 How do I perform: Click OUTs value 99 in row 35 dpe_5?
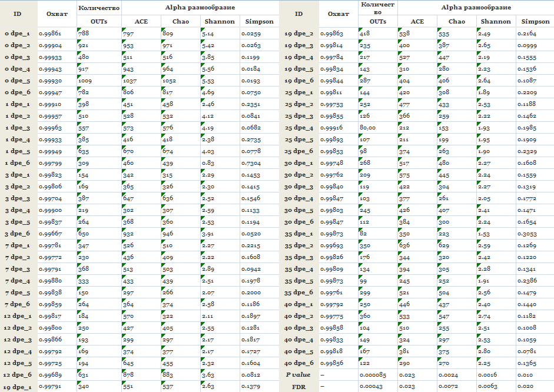coord(364,281)
